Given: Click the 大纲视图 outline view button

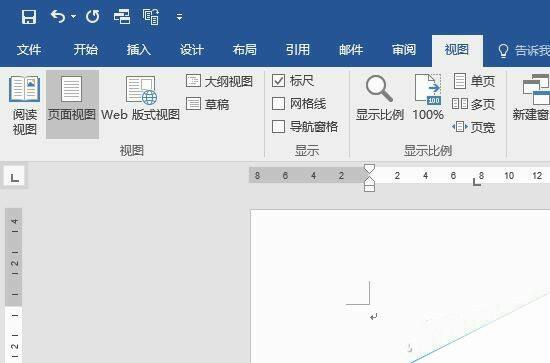Looking at the screenshot, I should click(219, 81).
